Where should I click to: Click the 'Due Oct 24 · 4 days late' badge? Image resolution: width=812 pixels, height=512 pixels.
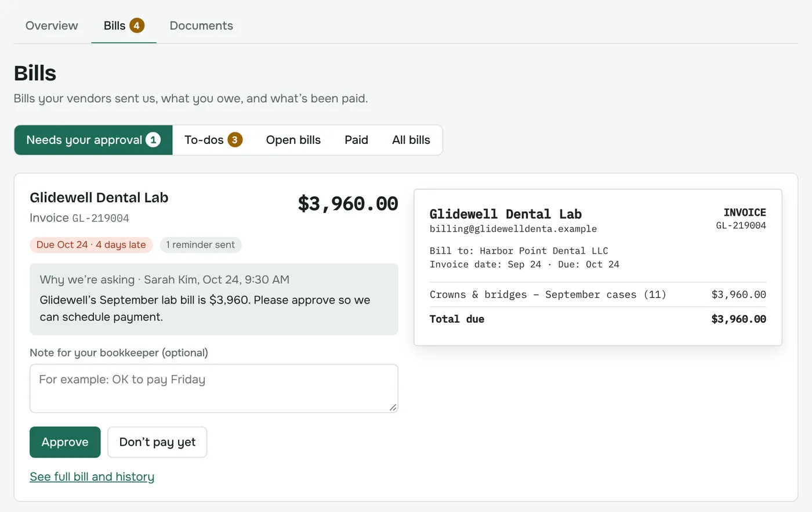91,245
